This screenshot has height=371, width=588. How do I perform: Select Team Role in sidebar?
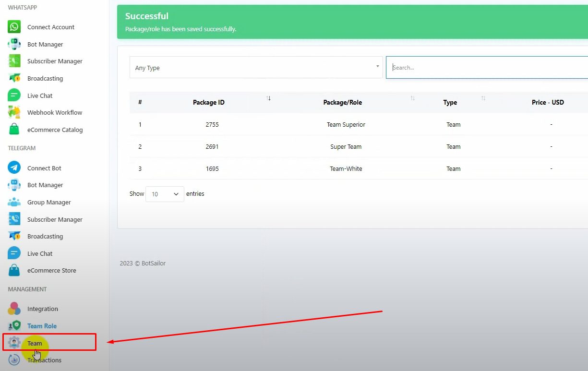coord(42,326)
